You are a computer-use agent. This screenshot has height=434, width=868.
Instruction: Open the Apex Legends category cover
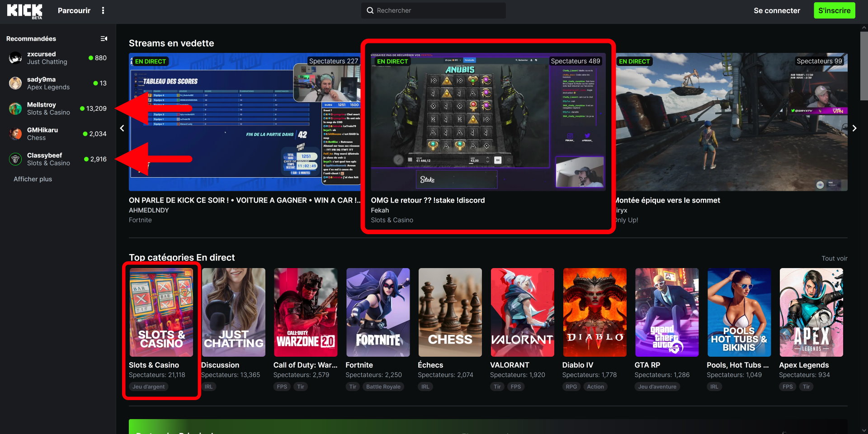(x=811, y=312)
